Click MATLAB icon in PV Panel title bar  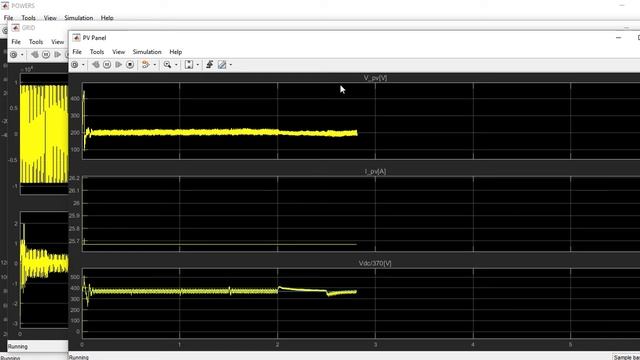pyautogui.click(x=76, y=38)
